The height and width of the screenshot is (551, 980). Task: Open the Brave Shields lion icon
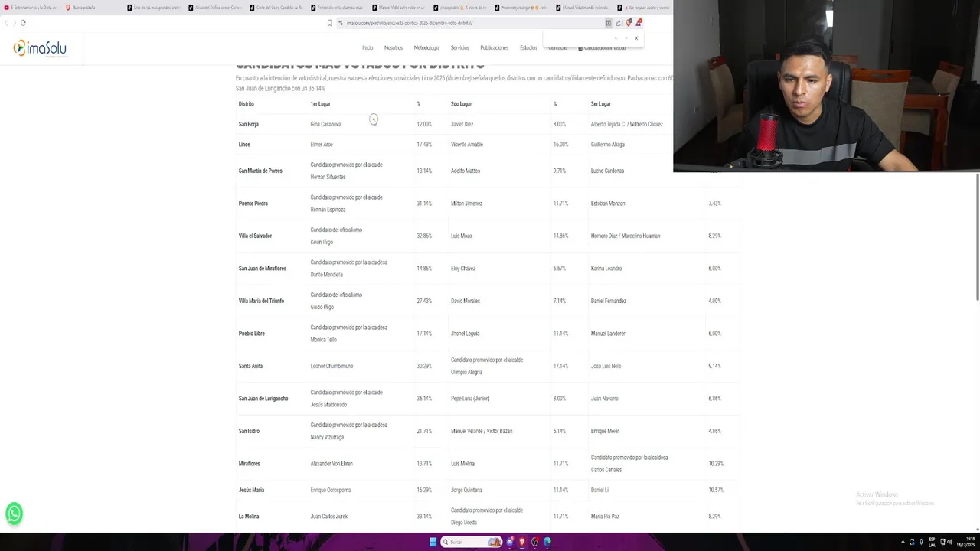point(629,23)
